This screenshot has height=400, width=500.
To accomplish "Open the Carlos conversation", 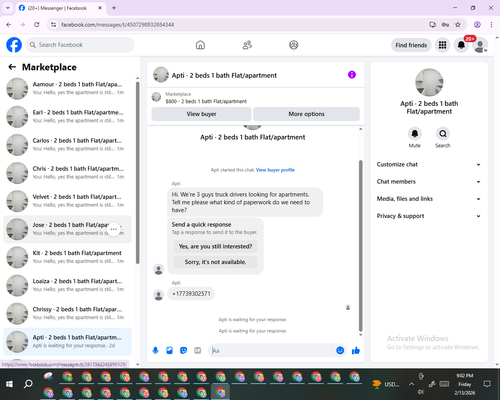I will tap(68, 145).
